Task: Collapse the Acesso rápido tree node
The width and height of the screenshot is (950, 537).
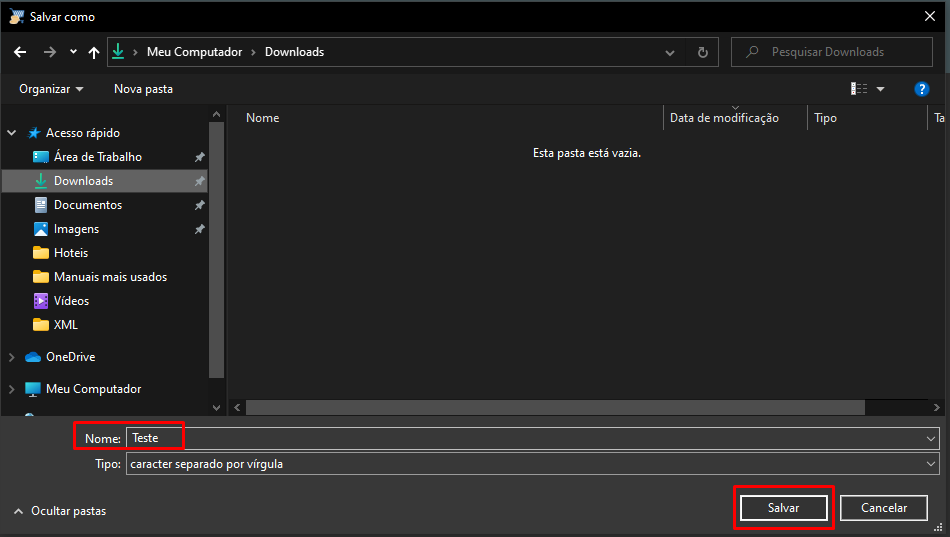Action: (12, 133)
